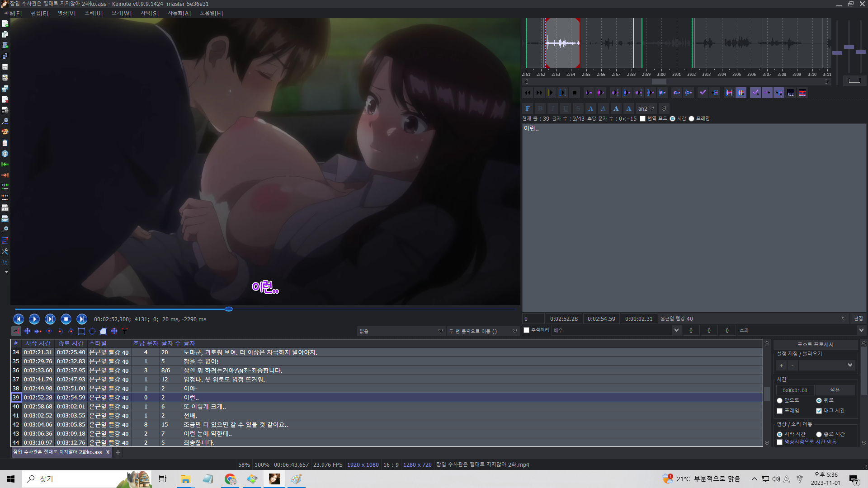Viewport: 868px width, 488px height.
Task: Click the SRT export icon in left sidebar
Action: [x=5, y=219]
